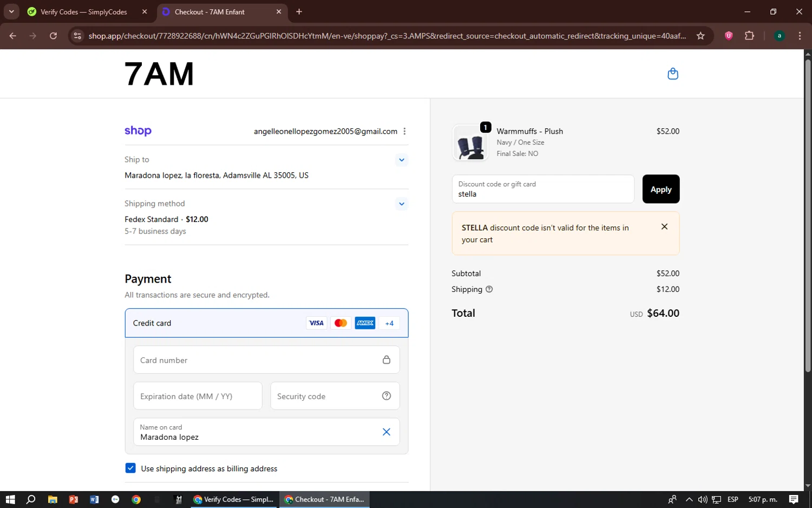Screen dimensions: 812x508
Task: Click the Security code field
Action: [x=335, y=396]
